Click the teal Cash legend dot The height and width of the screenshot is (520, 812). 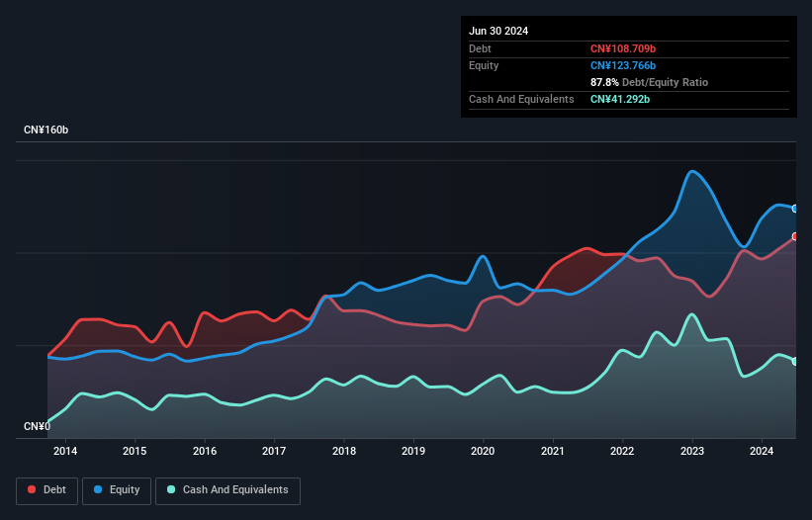click(171, 489)
